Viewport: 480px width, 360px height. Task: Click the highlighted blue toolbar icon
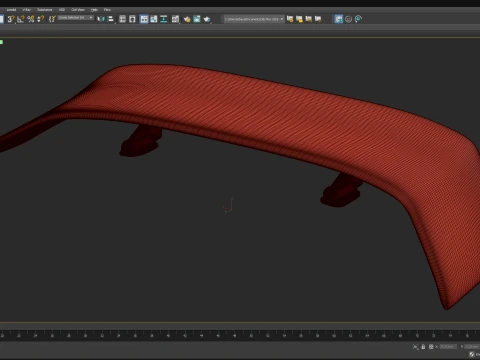click(339, 19)
